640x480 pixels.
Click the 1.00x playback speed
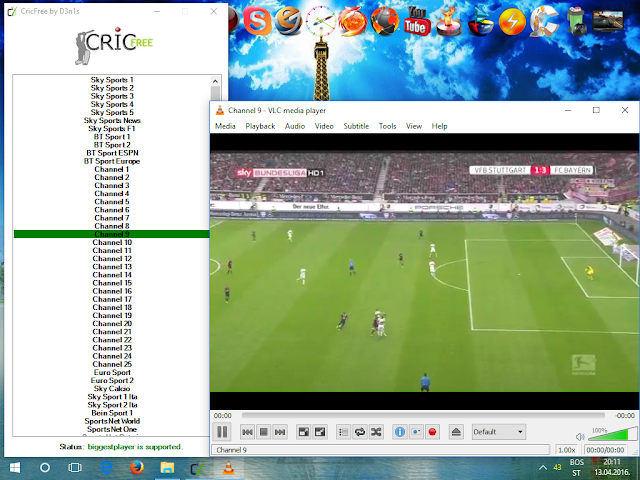[x=567, y=450]
